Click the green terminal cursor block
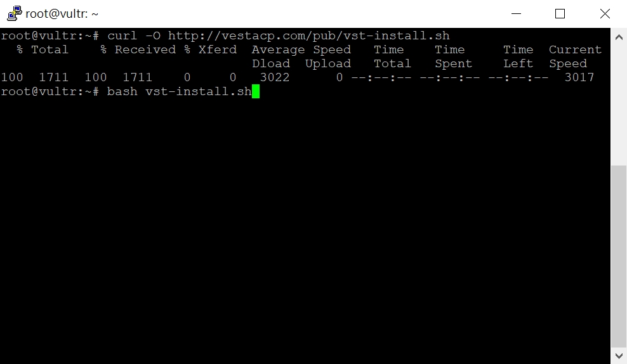This screenshot has height=364, width=627. click(256, 91)
